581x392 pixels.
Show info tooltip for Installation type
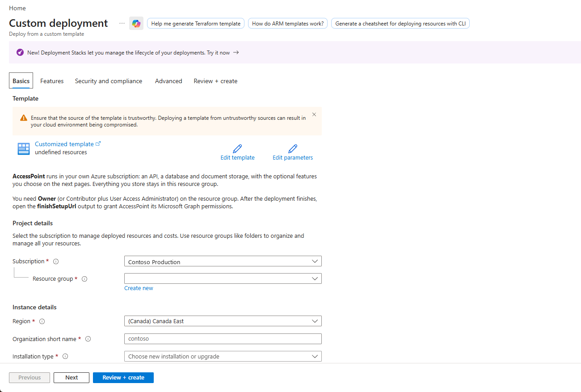[65, 356]
